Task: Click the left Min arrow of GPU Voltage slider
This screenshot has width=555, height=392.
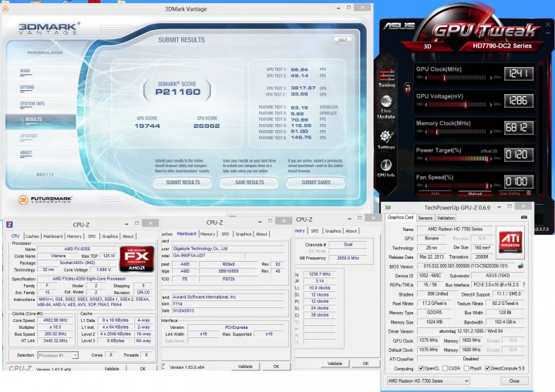Action: 425,105
